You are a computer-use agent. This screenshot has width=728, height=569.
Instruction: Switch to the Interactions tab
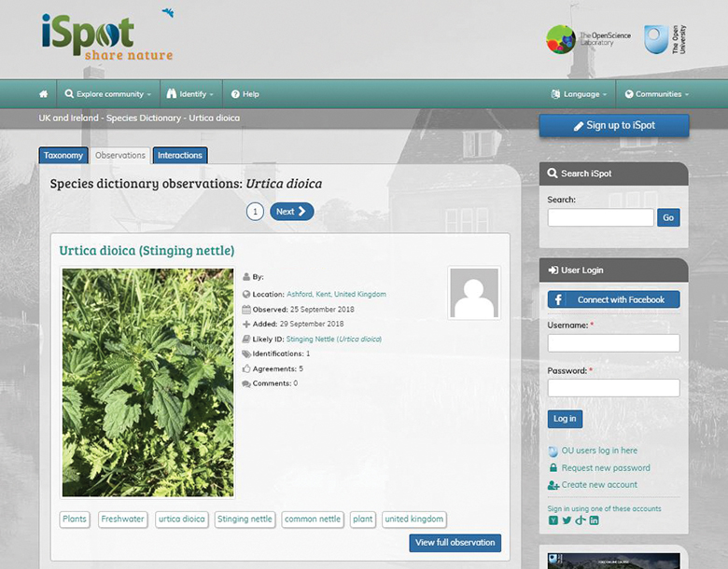tap(180, 156)
